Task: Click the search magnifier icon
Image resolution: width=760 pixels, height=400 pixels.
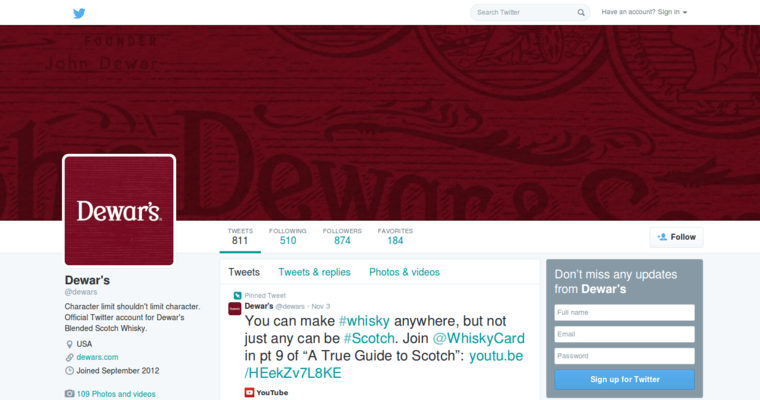Action: pyautogui.click(x=582, y=13)
